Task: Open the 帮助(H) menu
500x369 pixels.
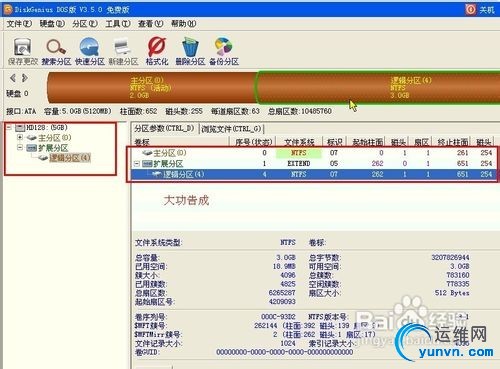Action: [184, 24]
